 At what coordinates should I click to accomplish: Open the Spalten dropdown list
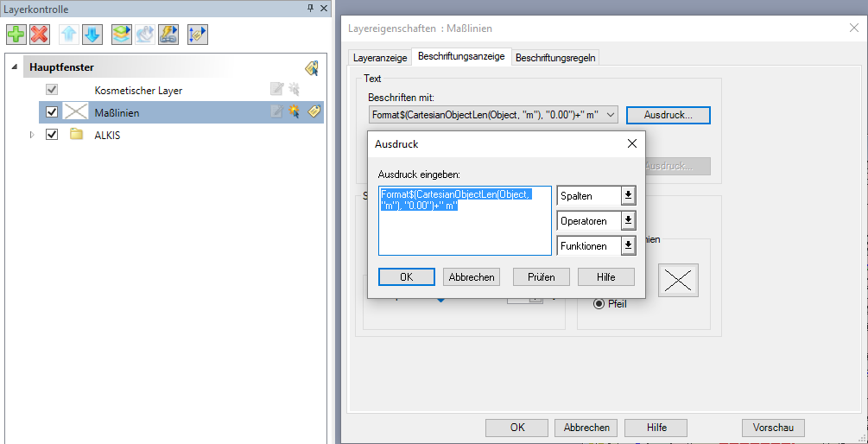(628, 196)
